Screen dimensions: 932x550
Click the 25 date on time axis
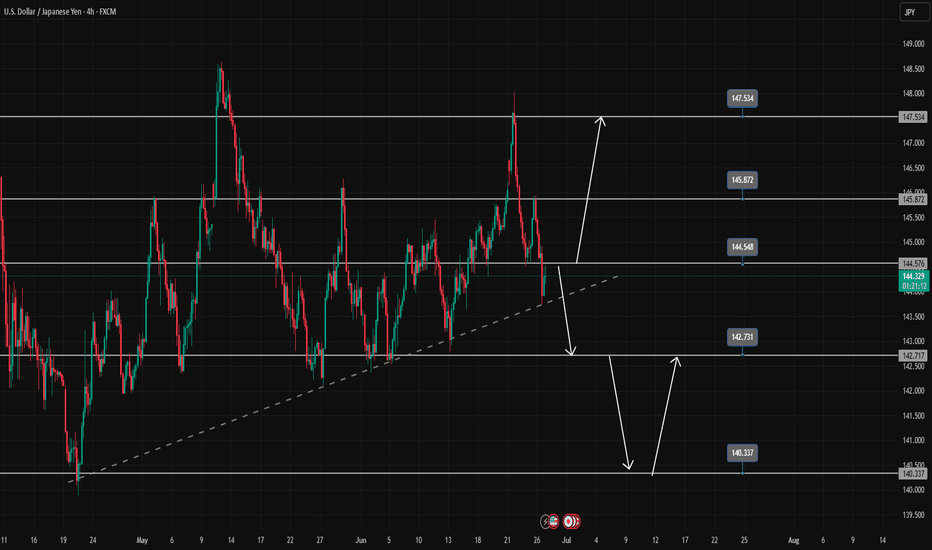tap(744, 540)
